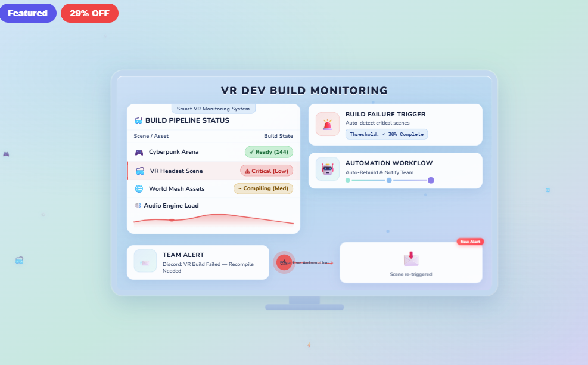Screen dimensions: 588x365
Task: Open the New Alert badge
Action: 471,242
